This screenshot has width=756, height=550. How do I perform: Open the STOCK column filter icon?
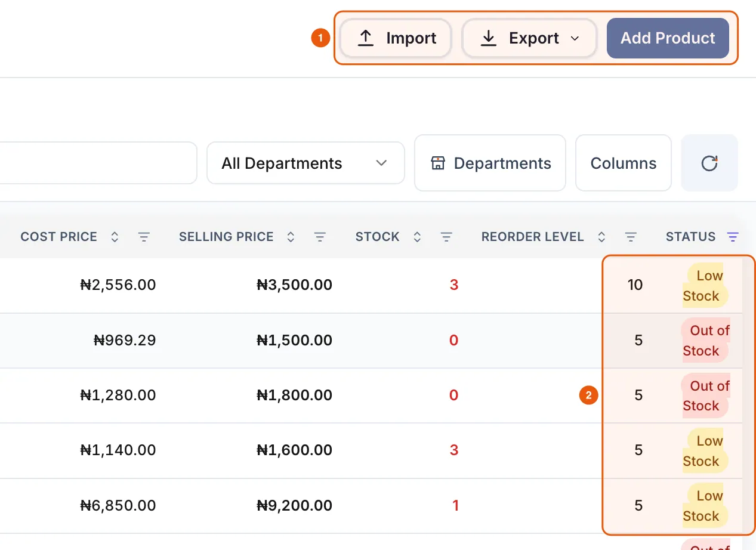click(446, 237)
